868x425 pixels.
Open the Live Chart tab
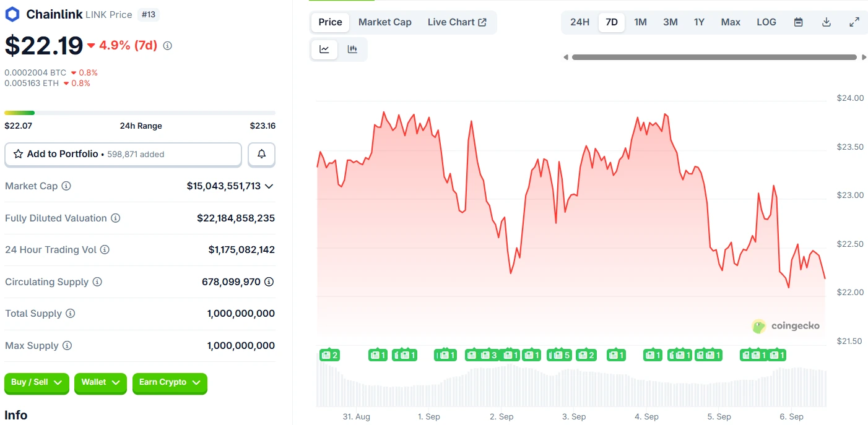[458, 22]
